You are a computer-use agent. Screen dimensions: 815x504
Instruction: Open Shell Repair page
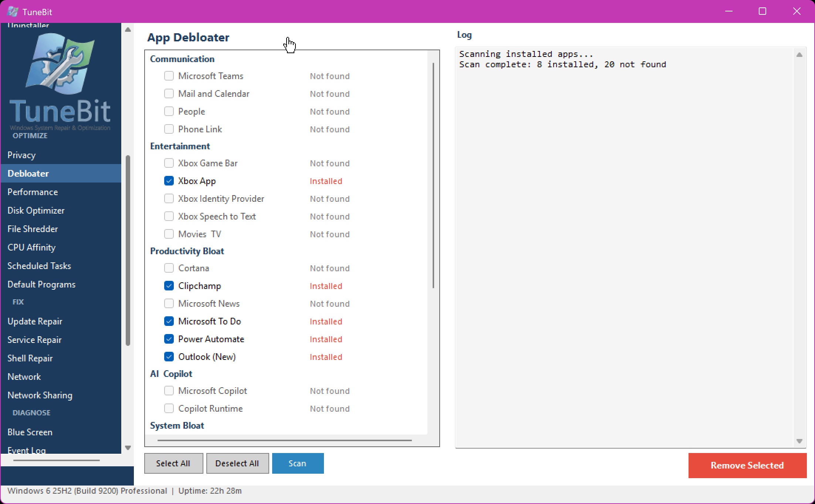[x=61, y=358]
